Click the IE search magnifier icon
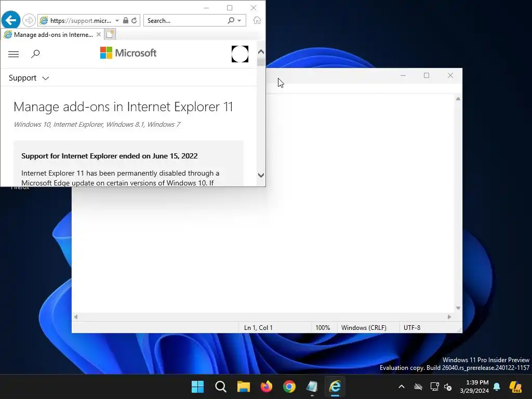 (x=231, y=20)
